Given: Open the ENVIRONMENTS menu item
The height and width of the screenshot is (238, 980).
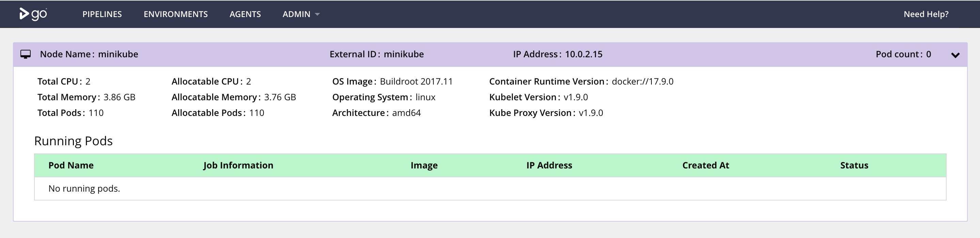Looking at the screenshot, I should coord(175,14).
